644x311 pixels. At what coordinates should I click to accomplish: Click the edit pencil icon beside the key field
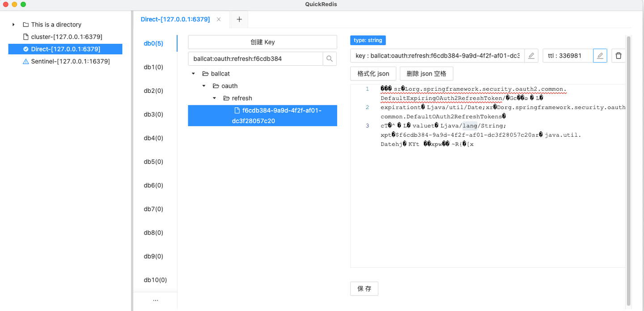point(531,55)
